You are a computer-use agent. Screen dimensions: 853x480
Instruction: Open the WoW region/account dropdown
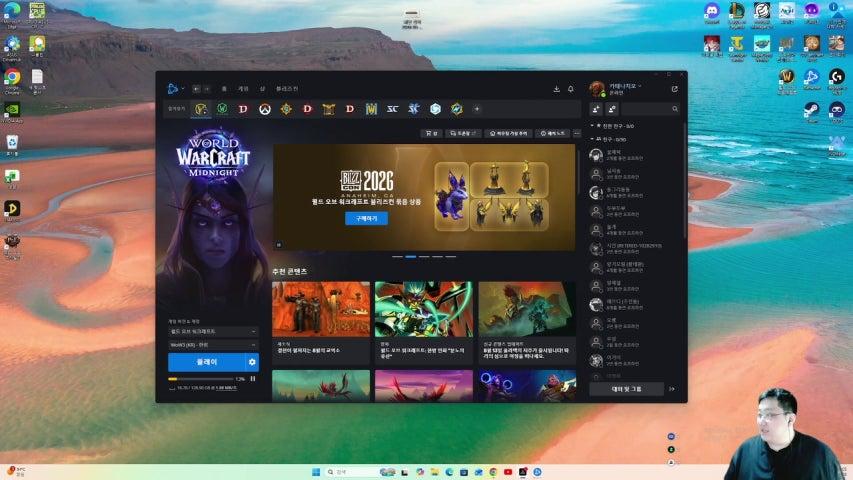[213, 345]
